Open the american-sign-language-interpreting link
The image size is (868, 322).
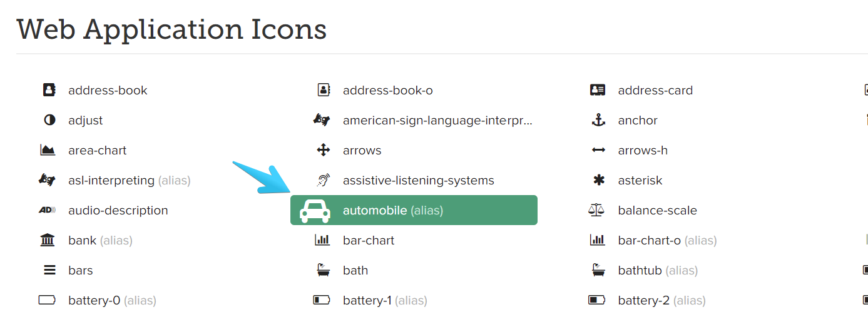pyautogui.click(x=437, y=120)
